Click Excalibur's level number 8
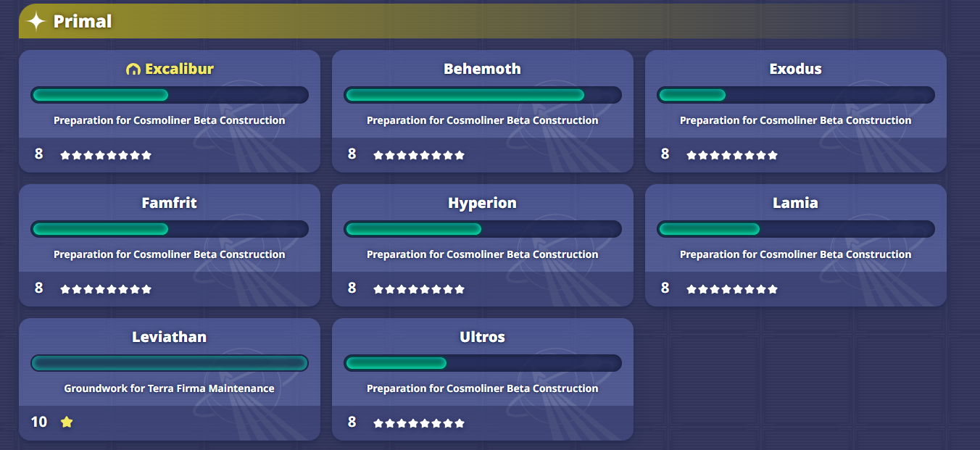 pos(39,154)
